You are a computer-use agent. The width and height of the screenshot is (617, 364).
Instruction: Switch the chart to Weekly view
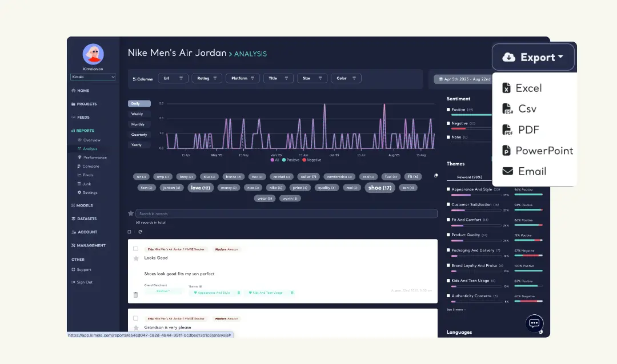[x=139, y=114]
